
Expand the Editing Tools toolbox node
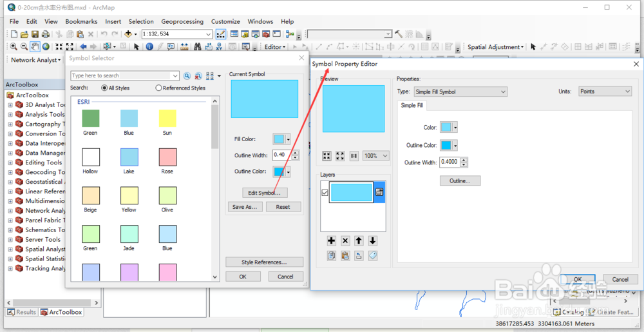(x=10, y=162)
